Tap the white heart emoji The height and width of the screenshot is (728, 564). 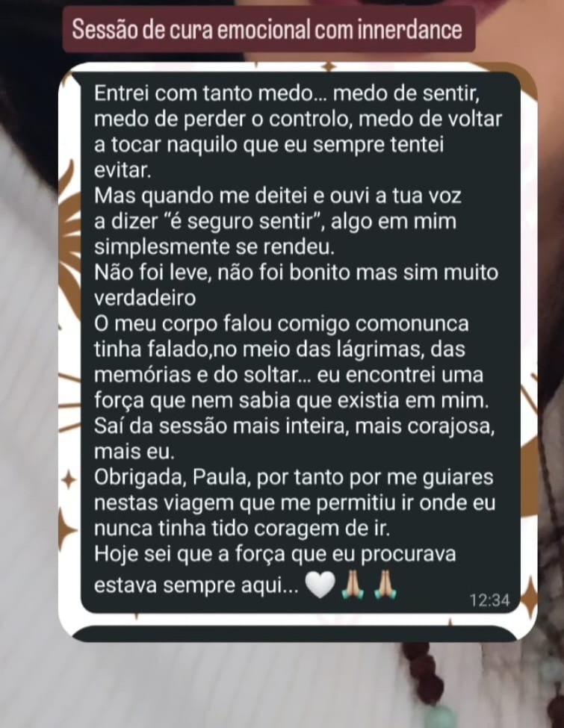click(320, 585)
